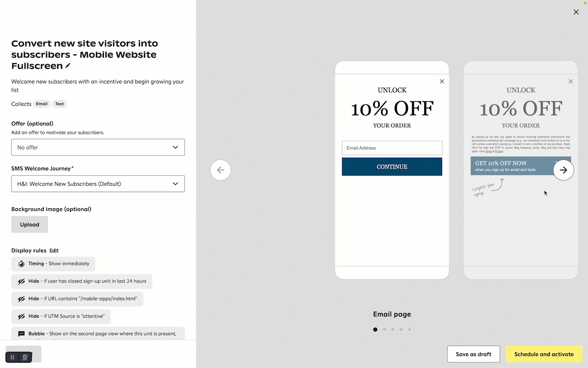
Task: Select the Text collect tag
Action: pyautogui.click(x=59, y=104)
